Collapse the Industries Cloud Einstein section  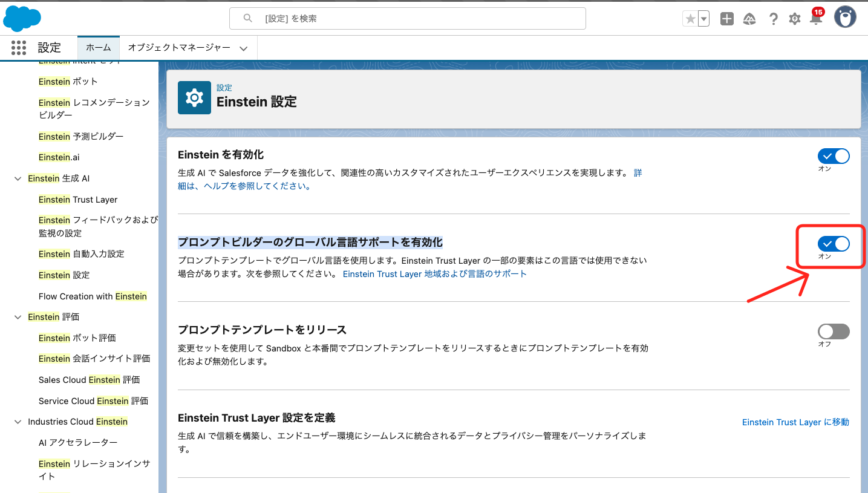[18, 422]
